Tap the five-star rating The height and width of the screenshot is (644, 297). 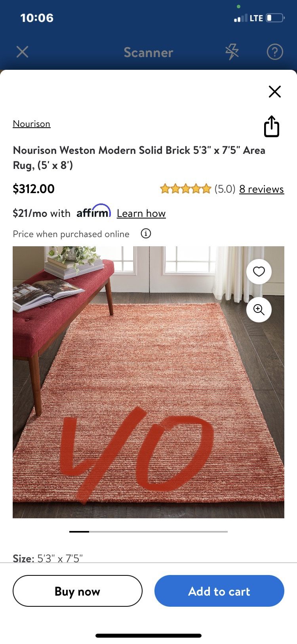click(x=185, y=189)
